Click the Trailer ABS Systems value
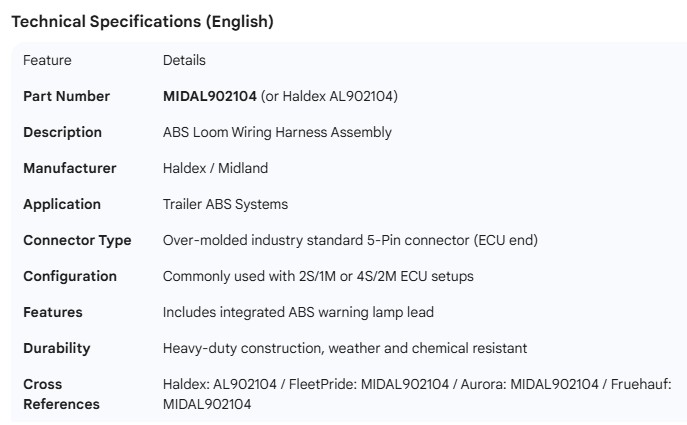The image size is (687, 425). click(x=225, y=204)
